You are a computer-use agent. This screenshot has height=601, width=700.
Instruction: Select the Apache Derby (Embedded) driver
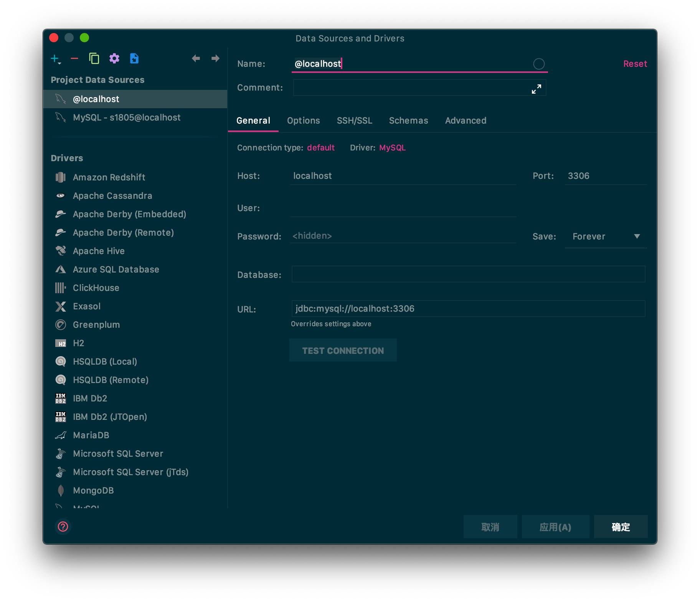(135, 214)
